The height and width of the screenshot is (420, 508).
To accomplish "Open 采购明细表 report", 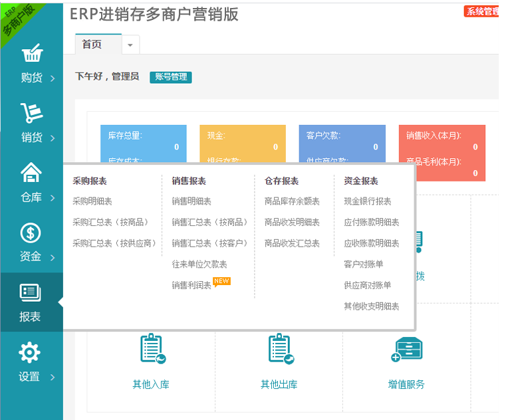I will [x=92, y=201].
